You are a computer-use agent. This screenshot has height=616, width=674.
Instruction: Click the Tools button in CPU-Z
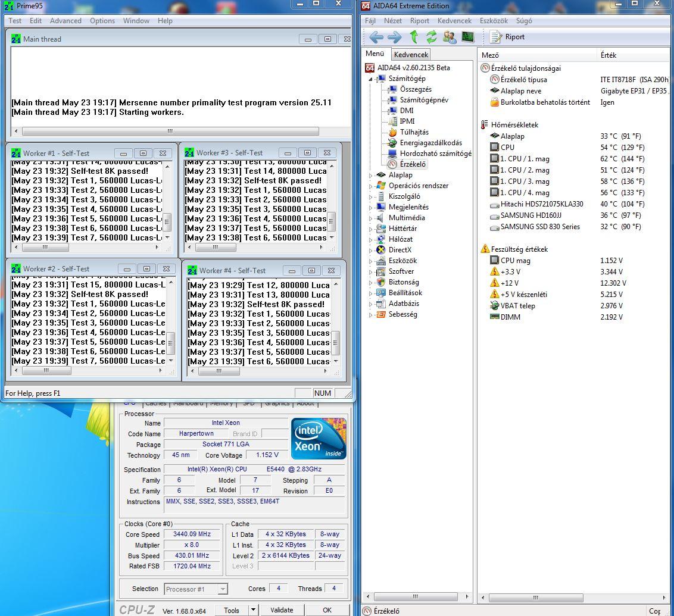click(x=231, y=610)
